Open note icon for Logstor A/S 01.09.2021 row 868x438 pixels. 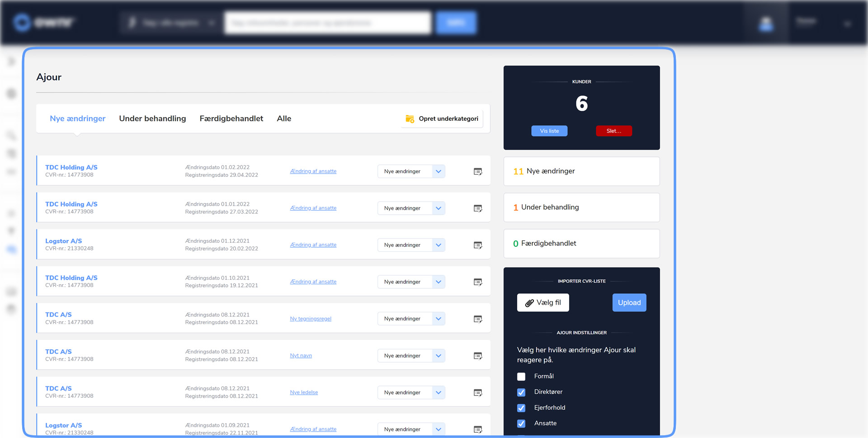(478, 429)
